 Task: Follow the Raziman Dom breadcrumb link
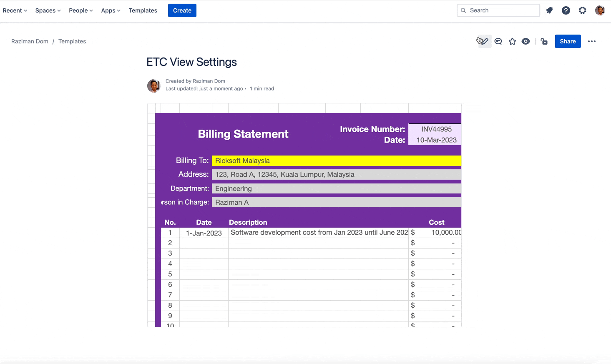point(30,41)
